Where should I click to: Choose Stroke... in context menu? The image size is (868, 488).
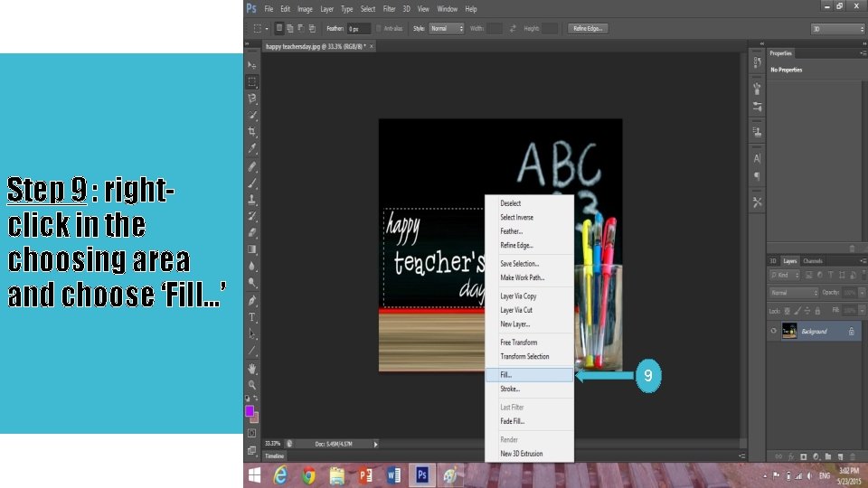click(529, 389)
